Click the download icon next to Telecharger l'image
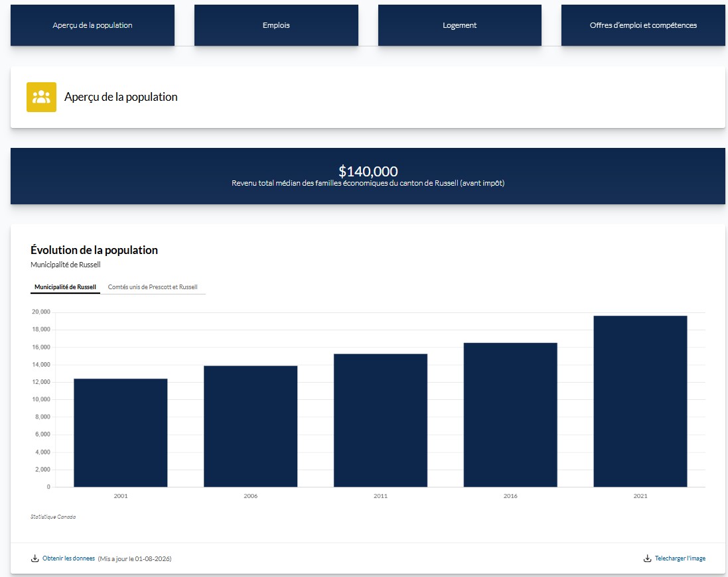728x577 pixels. pos(647,558)
